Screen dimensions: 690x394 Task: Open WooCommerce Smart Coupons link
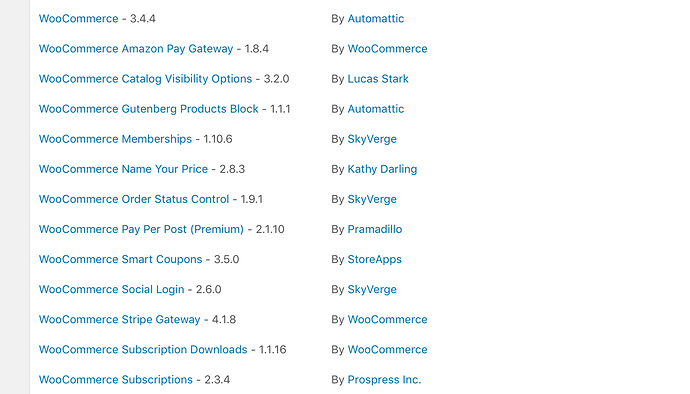click(x=121, y=259)
